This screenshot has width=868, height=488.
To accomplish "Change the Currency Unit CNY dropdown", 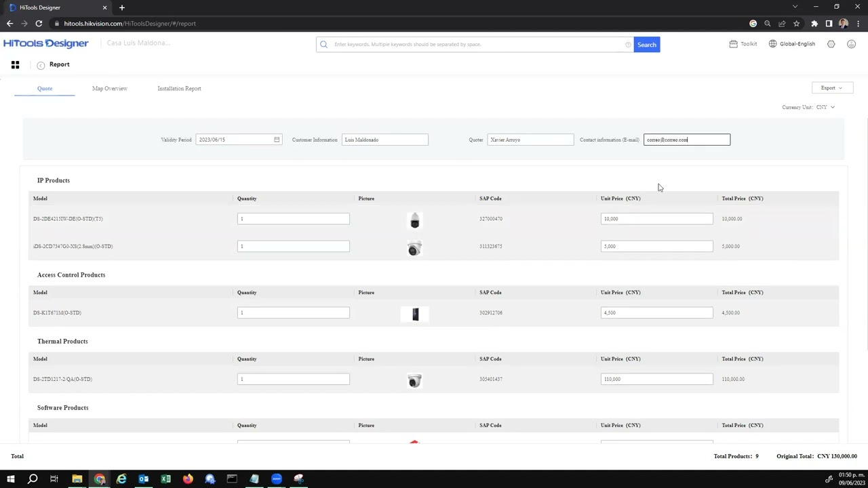I will click(826, 107).
